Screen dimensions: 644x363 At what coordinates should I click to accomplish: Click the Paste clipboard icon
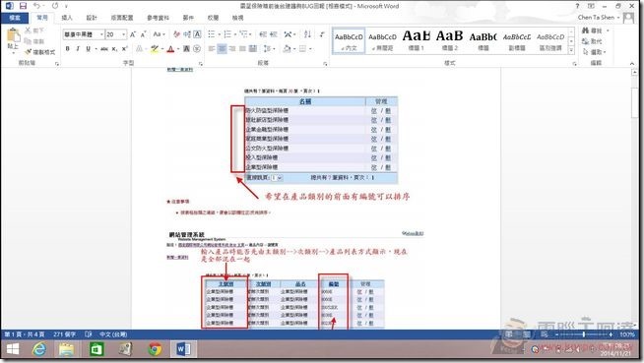pos(13,35)
